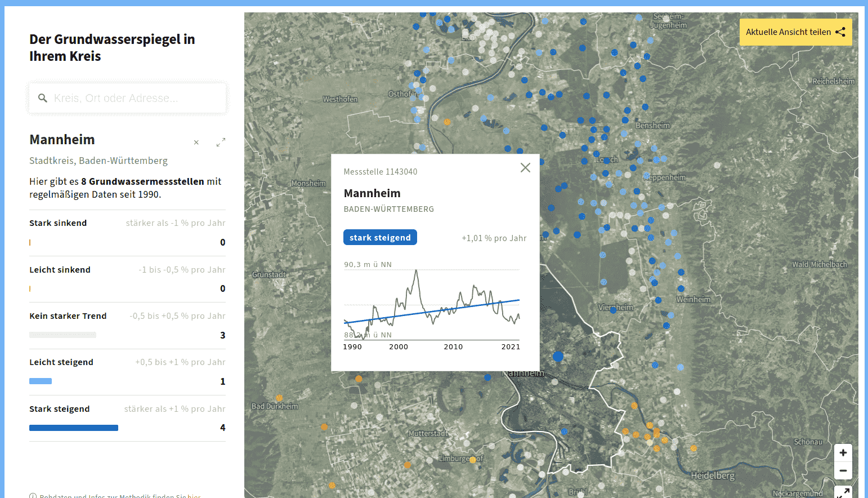Click the 'Messstelle 1143040' text
Viewport: 868px width, 498px height.
[381, 172]
